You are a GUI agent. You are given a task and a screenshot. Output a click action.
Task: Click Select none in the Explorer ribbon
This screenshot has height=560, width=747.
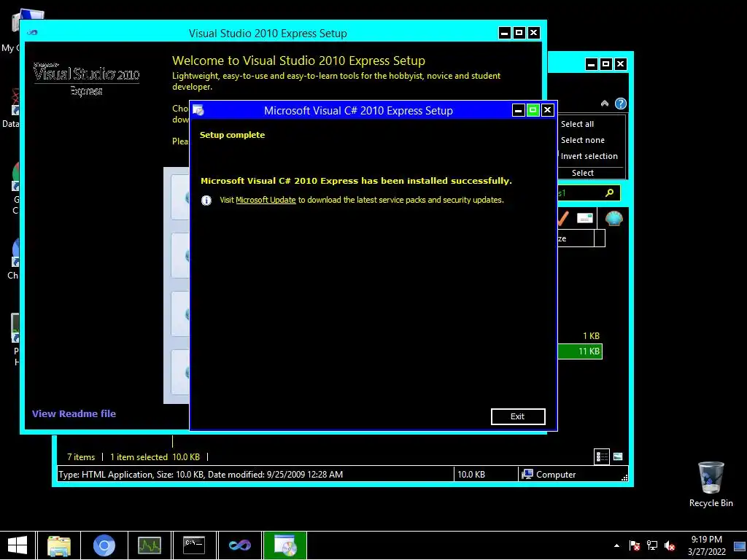(x=582, y=140)
